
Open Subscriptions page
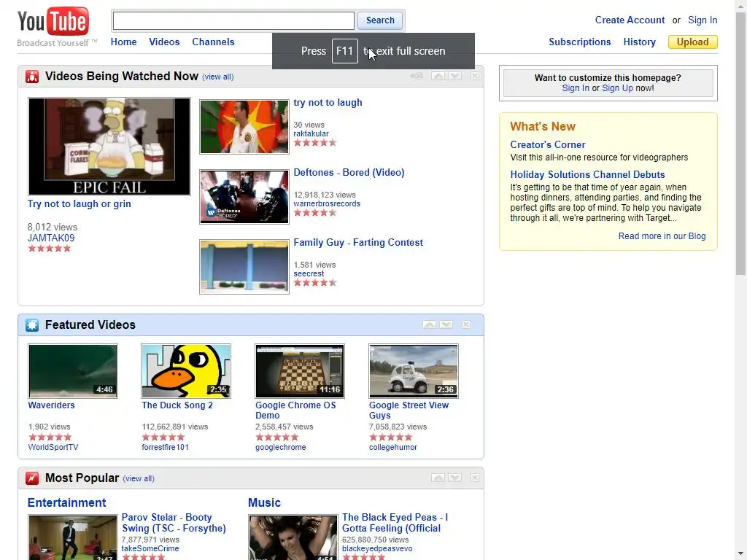click(579, 42)
